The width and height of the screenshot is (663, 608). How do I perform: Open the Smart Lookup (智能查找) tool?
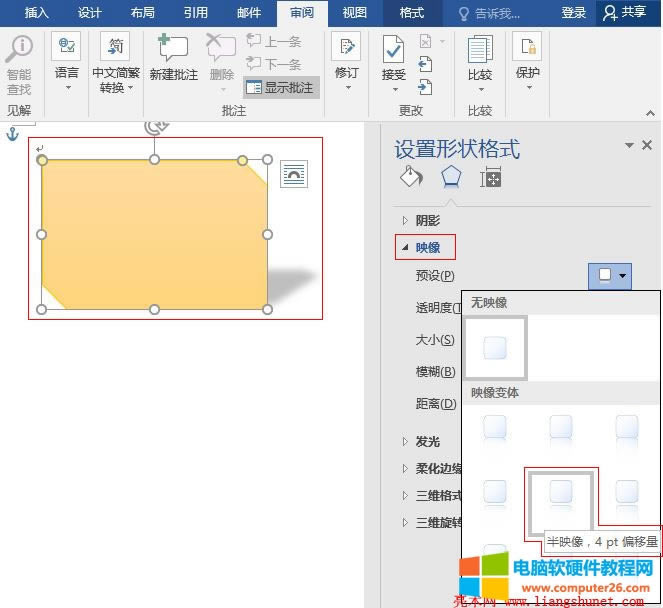tap(18, 52)
